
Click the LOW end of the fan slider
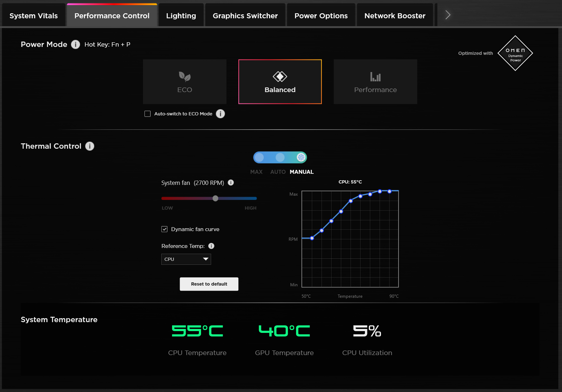coord(167,208)
